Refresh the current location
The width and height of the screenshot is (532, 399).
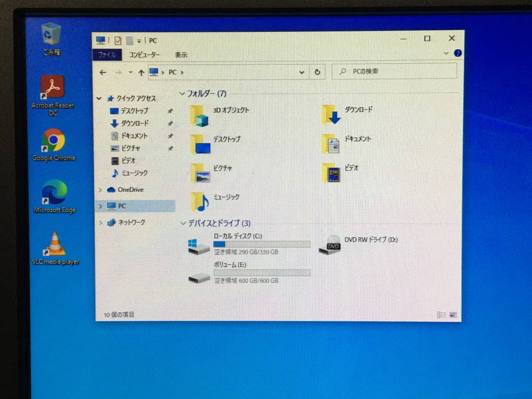pyautogui.click(x=317, y=72)
